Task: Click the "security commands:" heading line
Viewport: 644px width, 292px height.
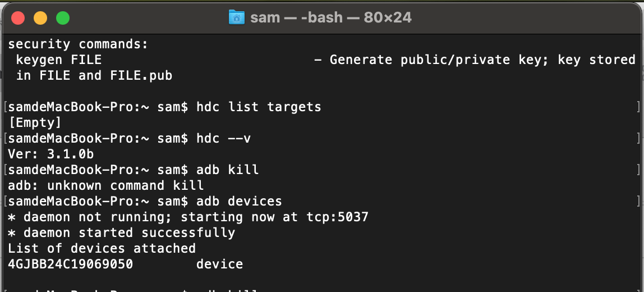Action: coord(78,44)
